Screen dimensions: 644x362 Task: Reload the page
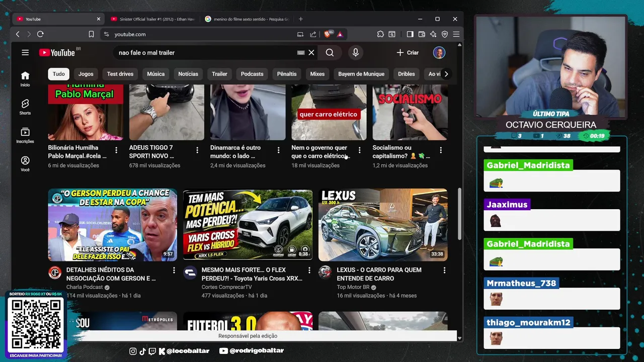click(40, 34)
